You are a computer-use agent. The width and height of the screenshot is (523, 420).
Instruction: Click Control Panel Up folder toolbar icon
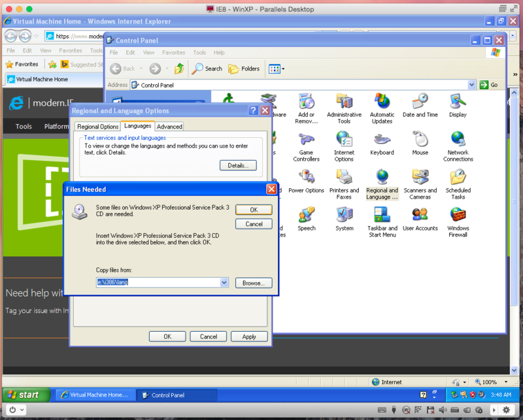(x=179, y=69)
